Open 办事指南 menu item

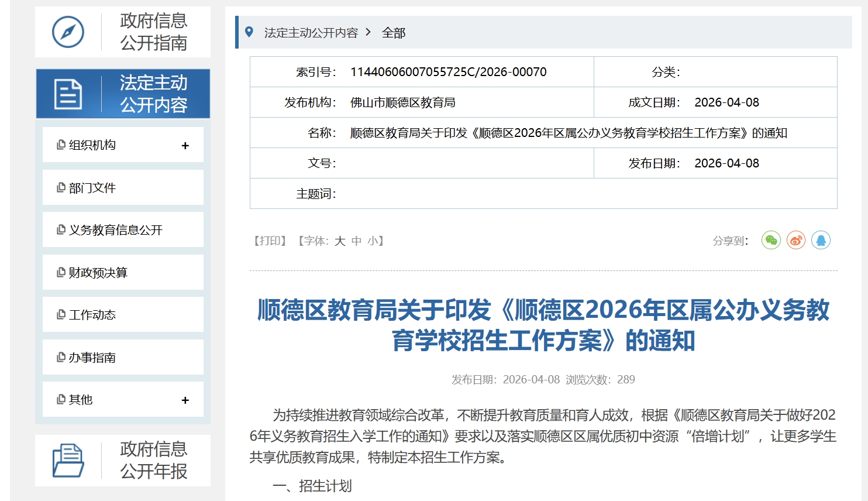tap(92, 358)
